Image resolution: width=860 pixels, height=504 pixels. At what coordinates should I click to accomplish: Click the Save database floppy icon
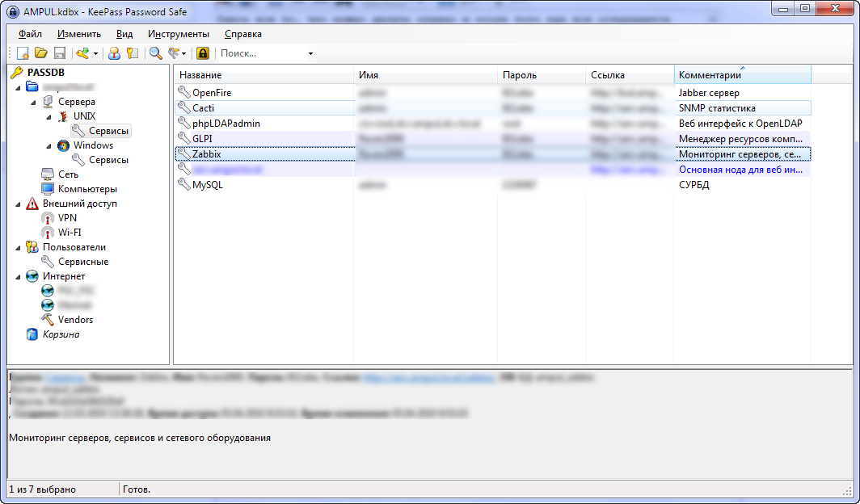point(59,53)
